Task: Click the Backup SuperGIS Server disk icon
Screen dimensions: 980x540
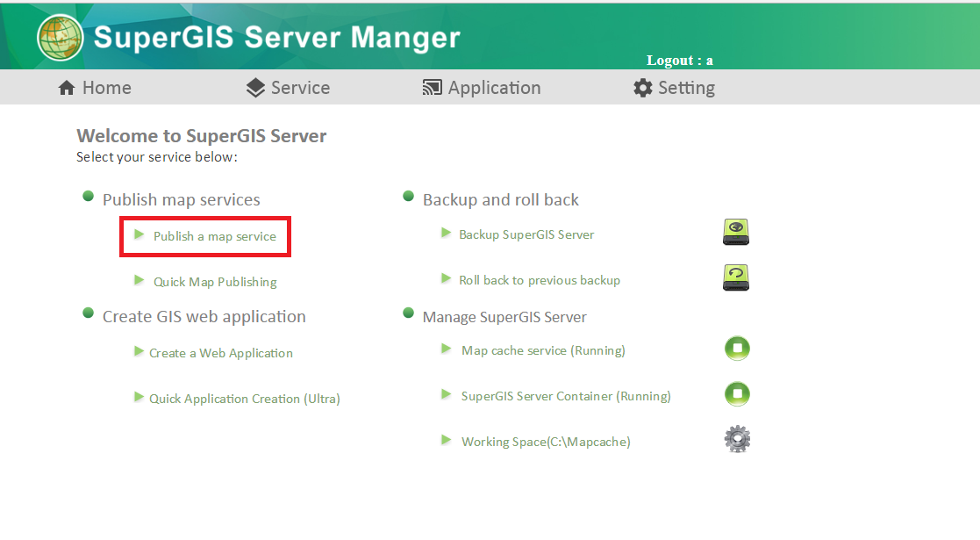Action: (736, 232)
